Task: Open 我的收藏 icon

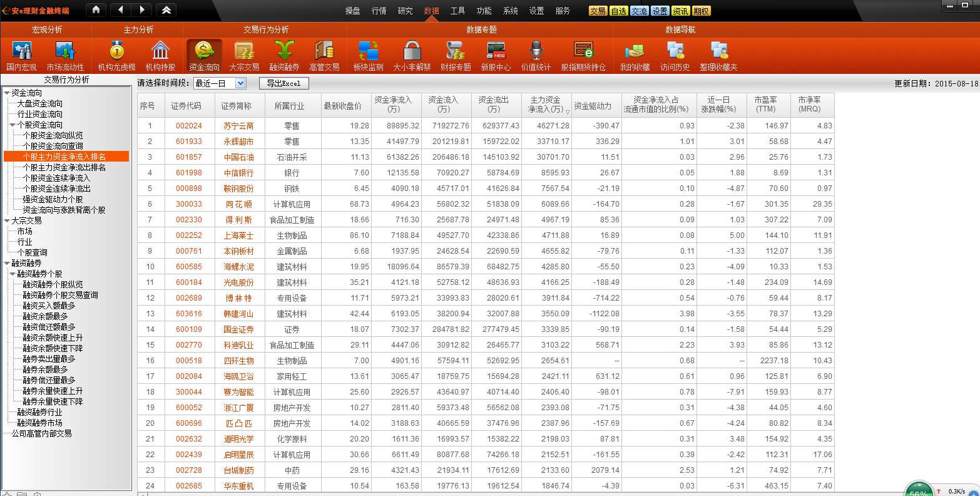Action: point(635,56)
